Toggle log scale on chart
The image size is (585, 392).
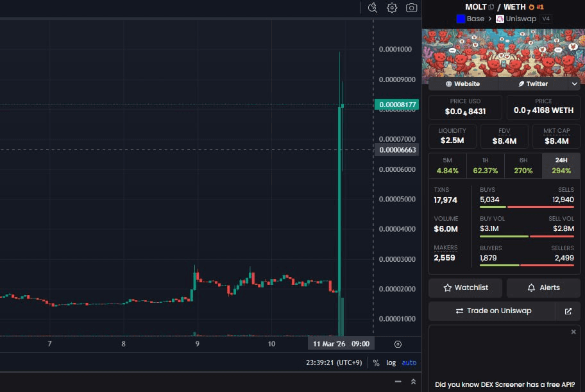[391, 363]
